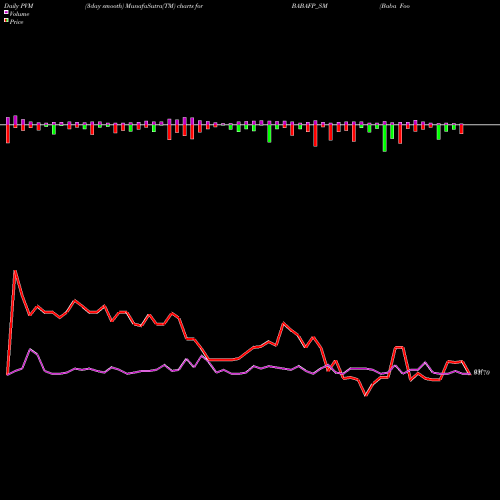This screenshot has width=500, height=500.
Task: Click the price value label at line end
Action: click(x=482, y=372)
